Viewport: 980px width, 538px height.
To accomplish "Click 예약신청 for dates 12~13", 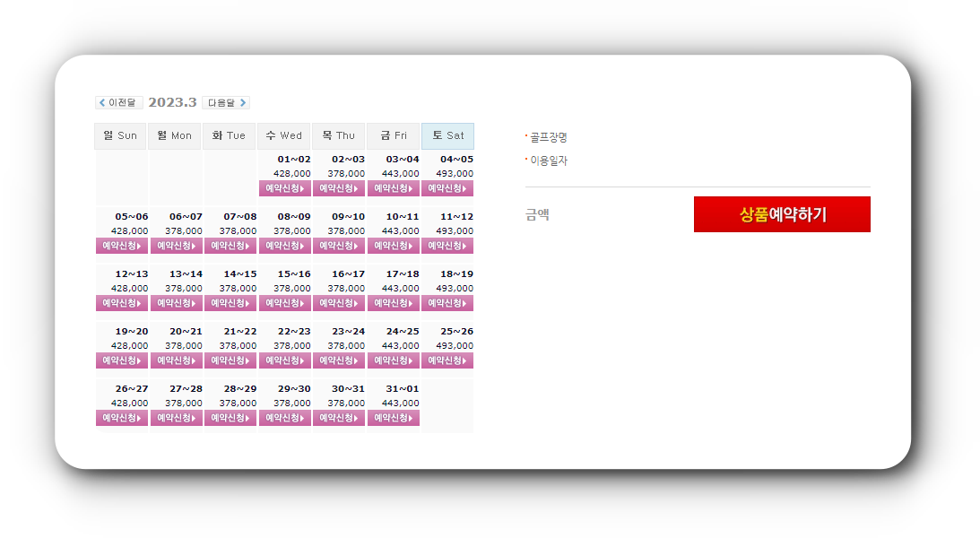I will click(122, 303).
